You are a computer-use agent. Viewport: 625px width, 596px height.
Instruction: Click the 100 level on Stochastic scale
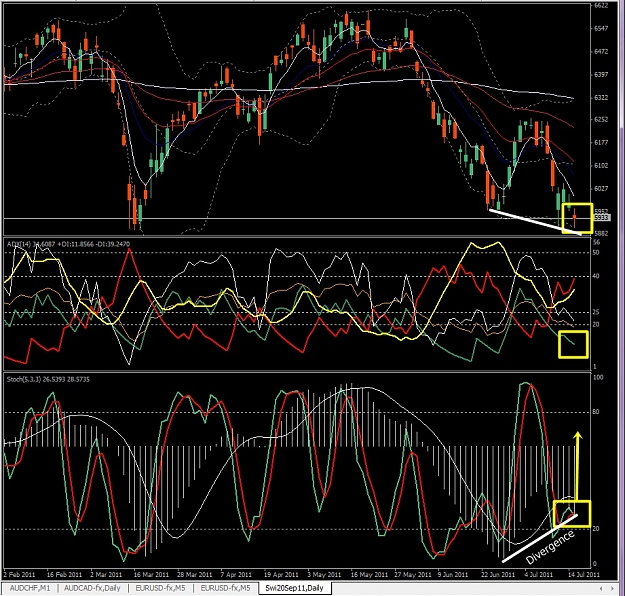[598, 377]
